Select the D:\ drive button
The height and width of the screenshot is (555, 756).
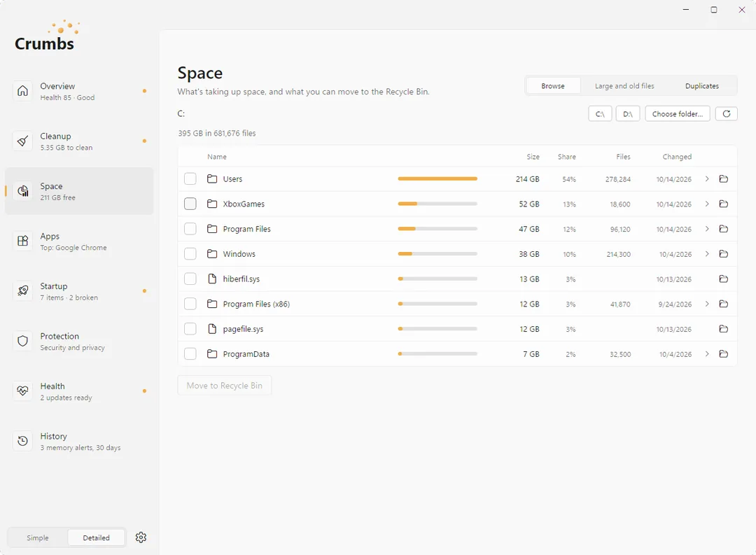(628, 114)
